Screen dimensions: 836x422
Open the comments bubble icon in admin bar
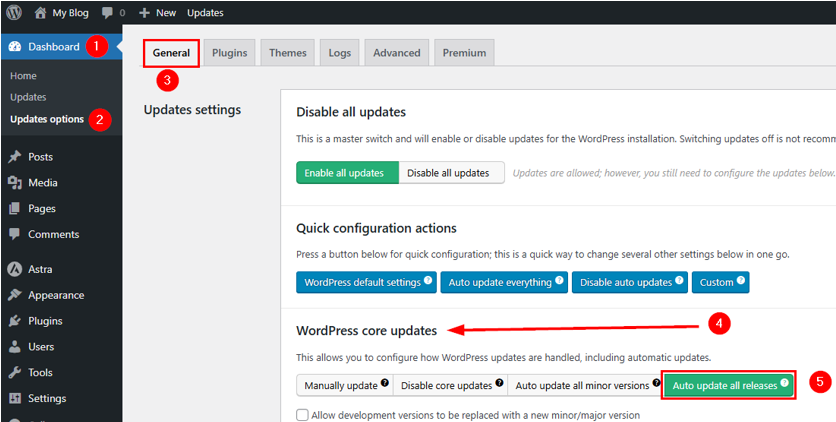(107, 13)
